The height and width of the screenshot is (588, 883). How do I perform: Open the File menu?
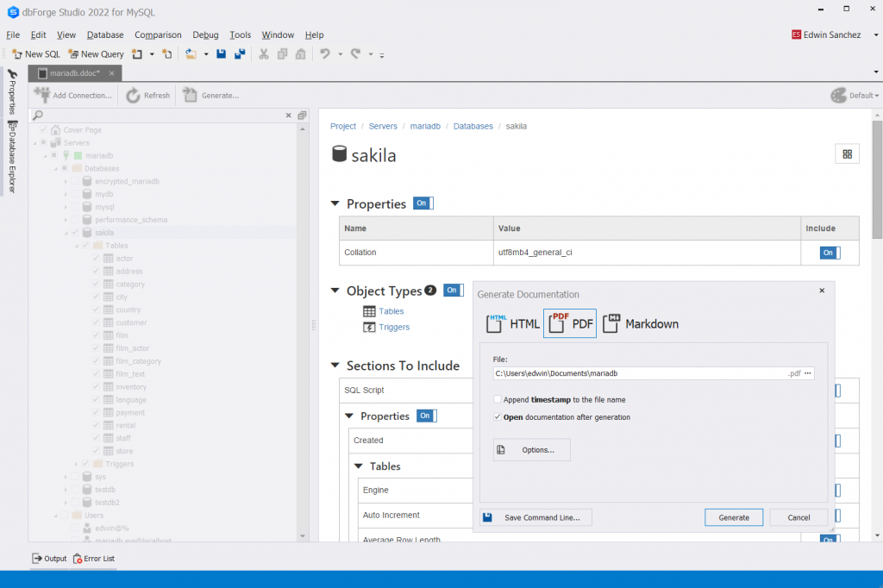13,35
